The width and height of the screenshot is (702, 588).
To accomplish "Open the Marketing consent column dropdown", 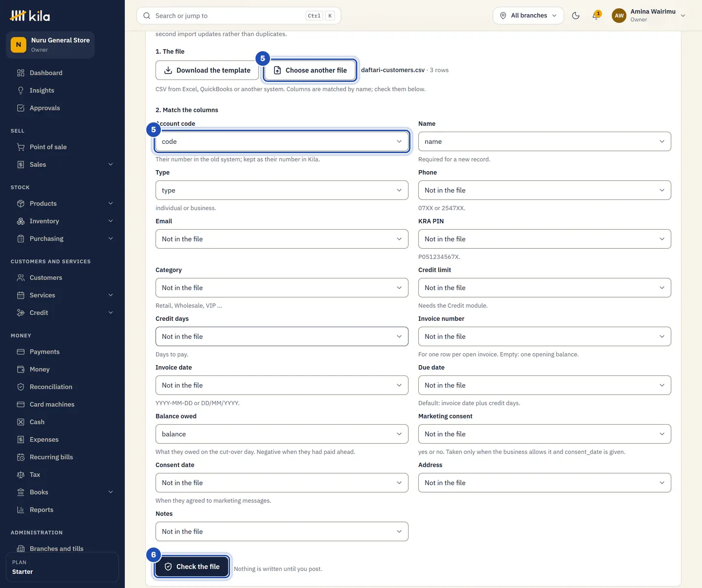I will click(545, 434).
